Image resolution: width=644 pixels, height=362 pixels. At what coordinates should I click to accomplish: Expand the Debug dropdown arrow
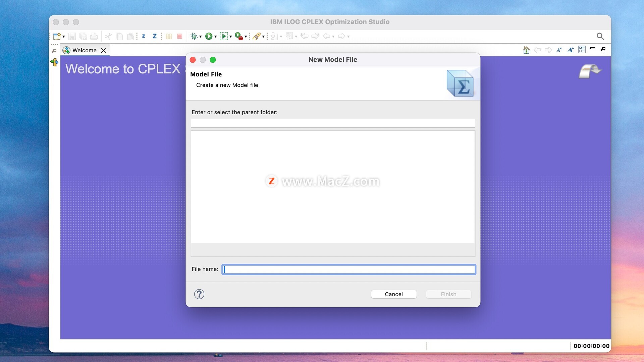(201, 37)
